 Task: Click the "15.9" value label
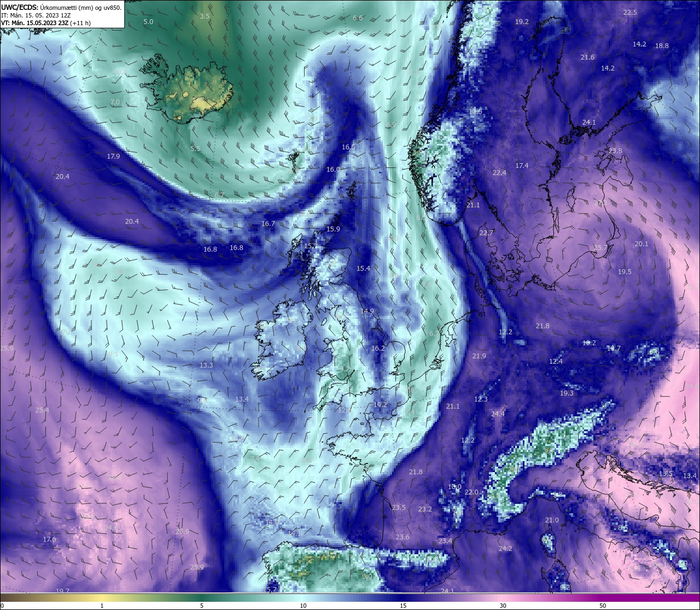pyautogui.click(x=333, y=229)
